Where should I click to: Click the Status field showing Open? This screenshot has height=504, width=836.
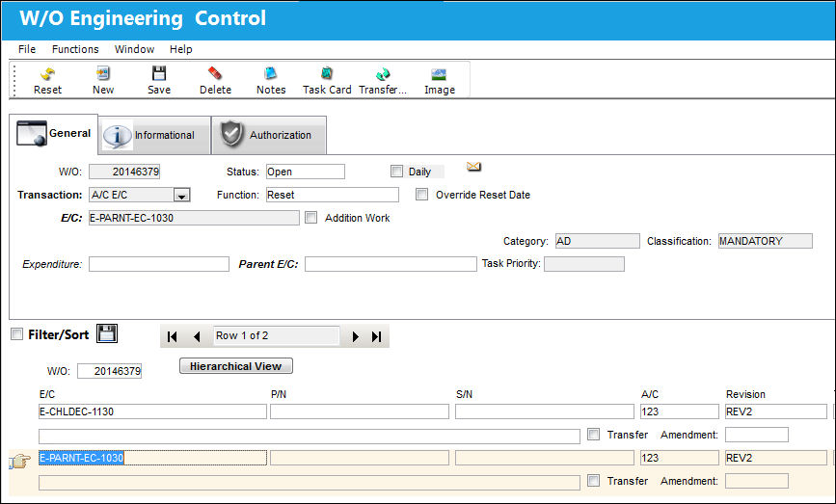click(306, 172)
